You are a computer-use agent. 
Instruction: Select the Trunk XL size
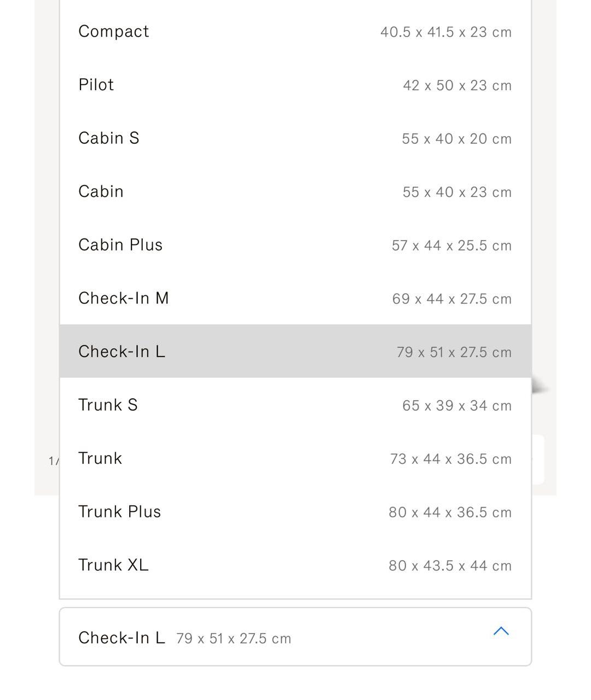click(x=114, y=565)
